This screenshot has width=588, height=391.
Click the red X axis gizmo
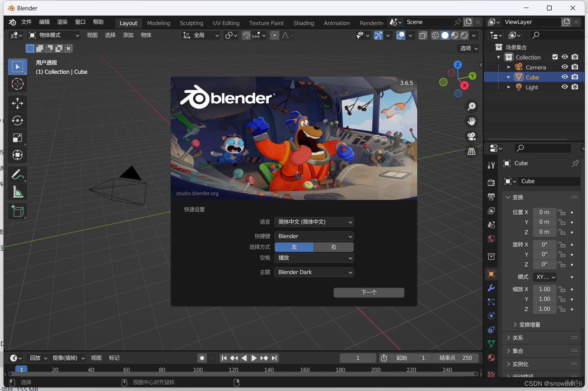[464, 85]
